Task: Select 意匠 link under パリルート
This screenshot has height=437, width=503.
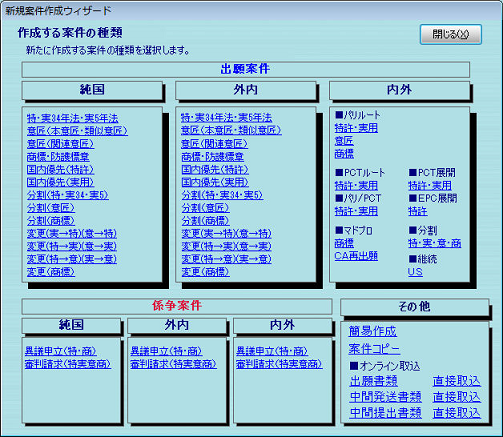Action: (x=344, y=141)
